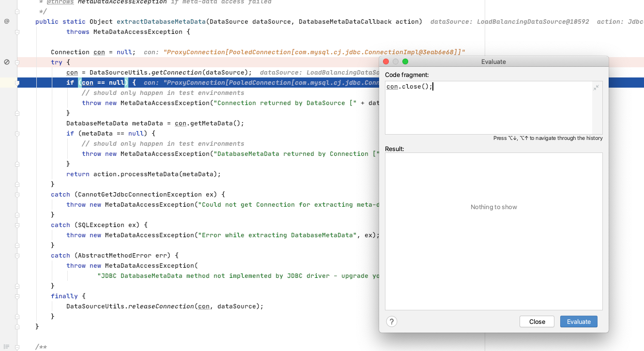The height and width of the screenshot is (351, 644).
Task: Click inline hint 'dataSource: LoadBalancingDataSource@10592'
Action: coord(509,22)
